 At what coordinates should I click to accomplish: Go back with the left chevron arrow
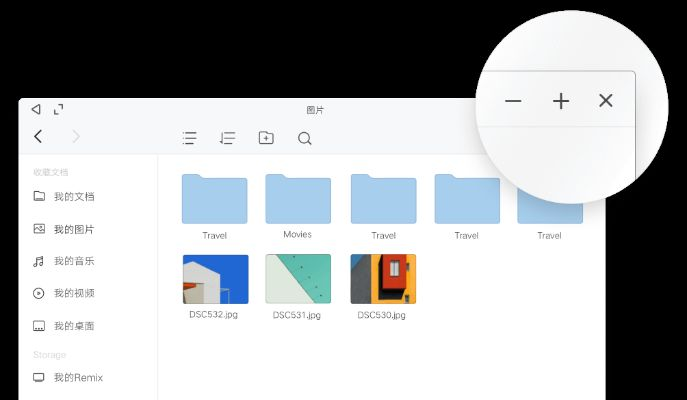[38, 137]
